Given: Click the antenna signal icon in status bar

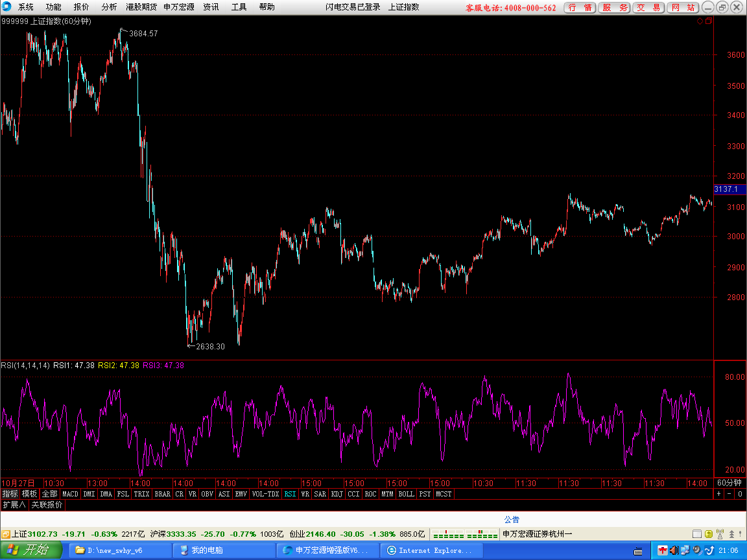Looking at the screenshot, I should point(720,534).
